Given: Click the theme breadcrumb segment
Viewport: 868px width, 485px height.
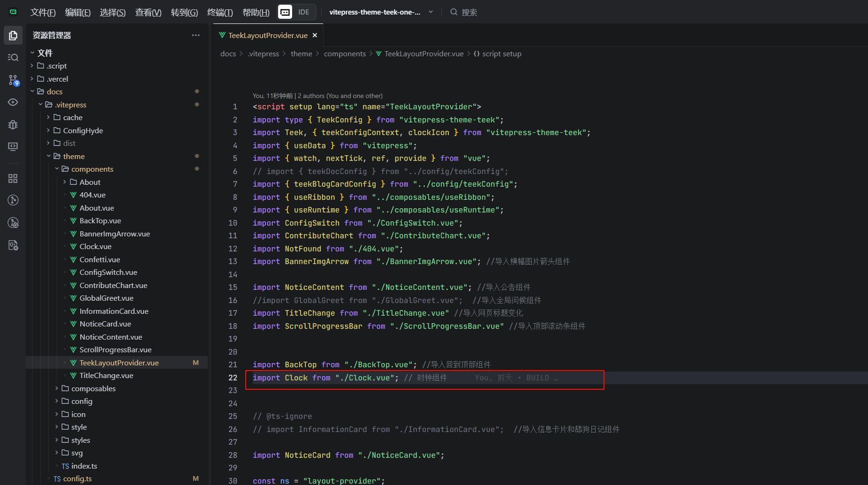Looking at the screenshot, I should pyautogui.click(x=301, y=54).
